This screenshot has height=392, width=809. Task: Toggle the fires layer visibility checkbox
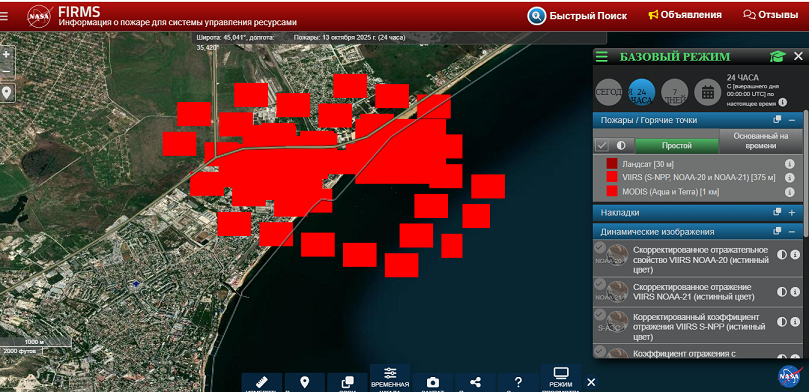pyautogui.click(x=601, y=146)
